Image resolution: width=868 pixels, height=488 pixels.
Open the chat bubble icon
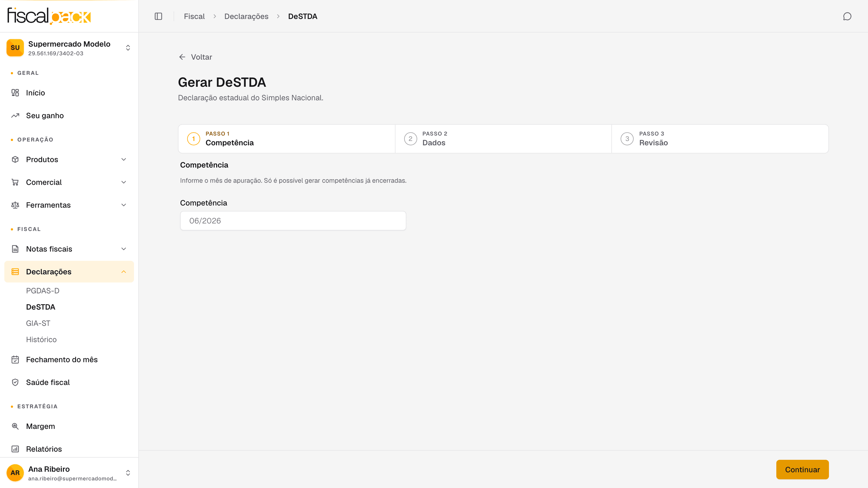click(x=847, y=16)
